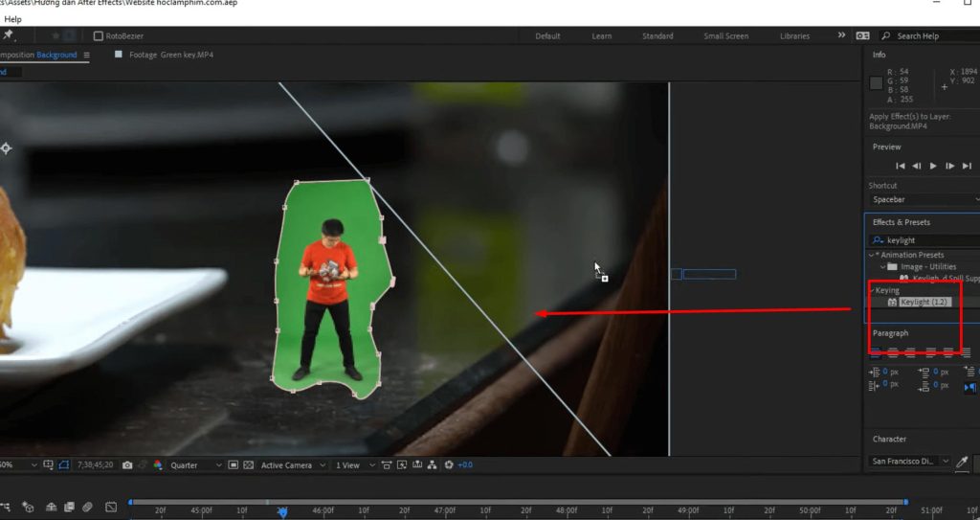Toggle mask and shape path visibility
980x520 pixels.
(64, 464)
